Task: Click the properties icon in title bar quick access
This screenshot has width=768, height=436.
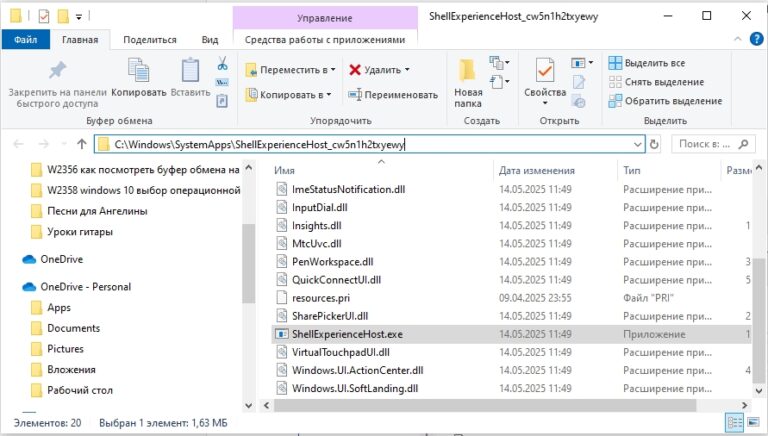Action: [44, 17]
